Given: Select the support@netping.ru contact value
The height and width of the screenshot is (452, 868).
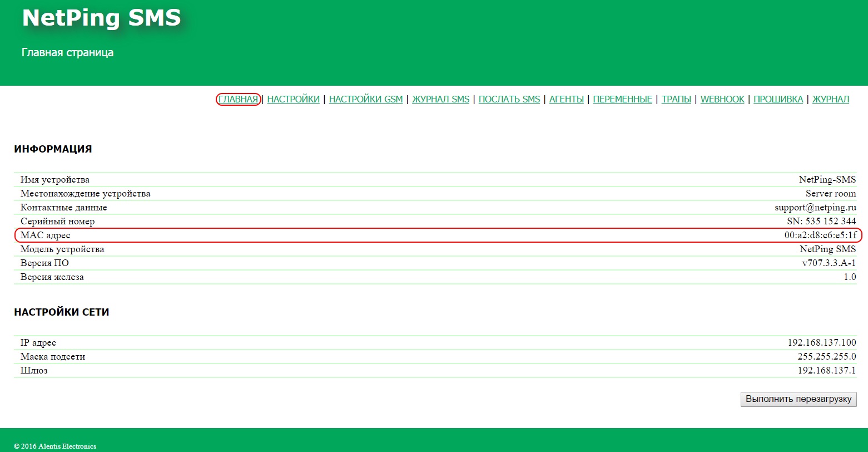Looking at the screenshot, I should pos(816,208).
